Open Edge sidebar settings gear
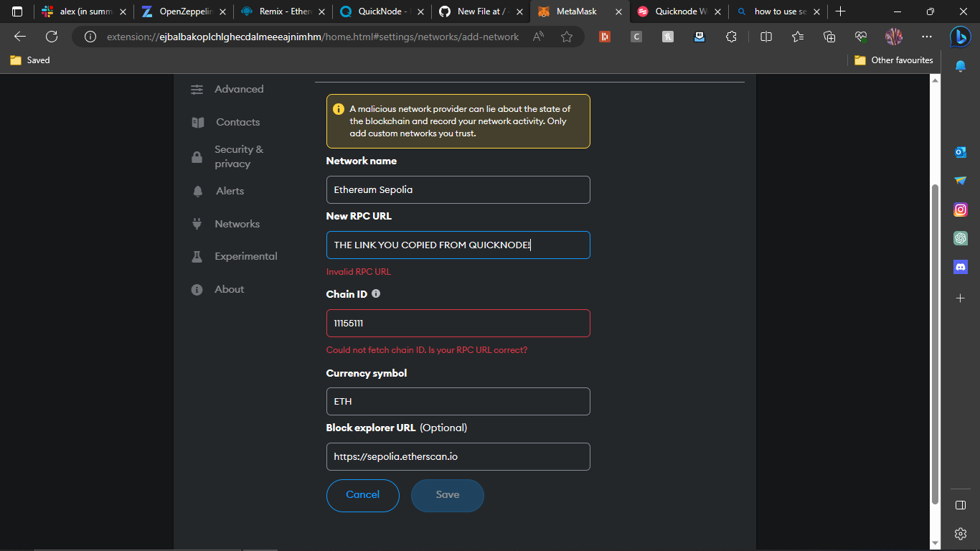The image size is (980, 551). pos(961,533)
